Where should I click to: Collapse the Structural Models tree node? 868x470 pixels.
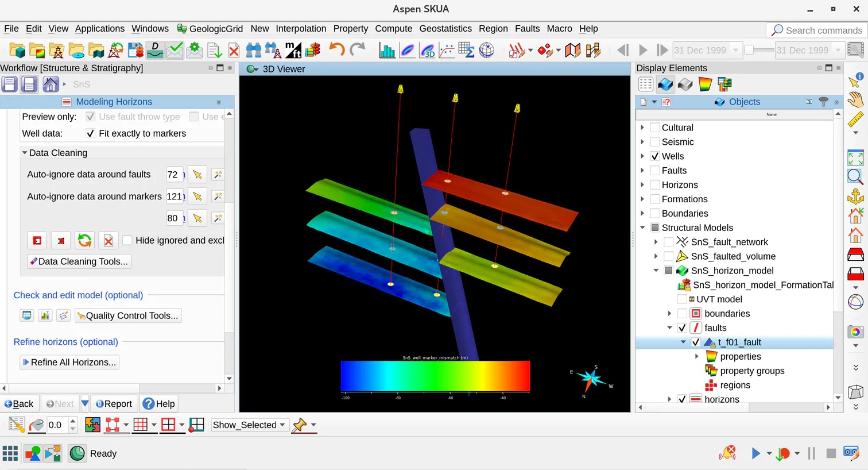point(642,228)
